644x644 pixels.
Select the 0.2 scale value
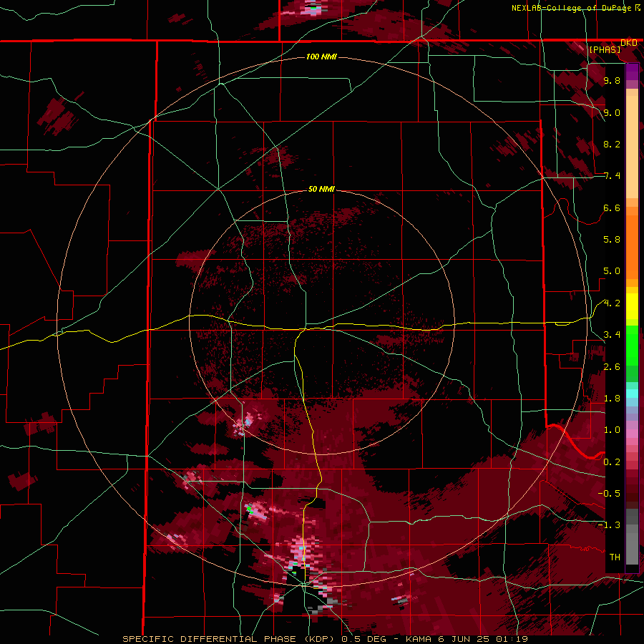[612, 462]
